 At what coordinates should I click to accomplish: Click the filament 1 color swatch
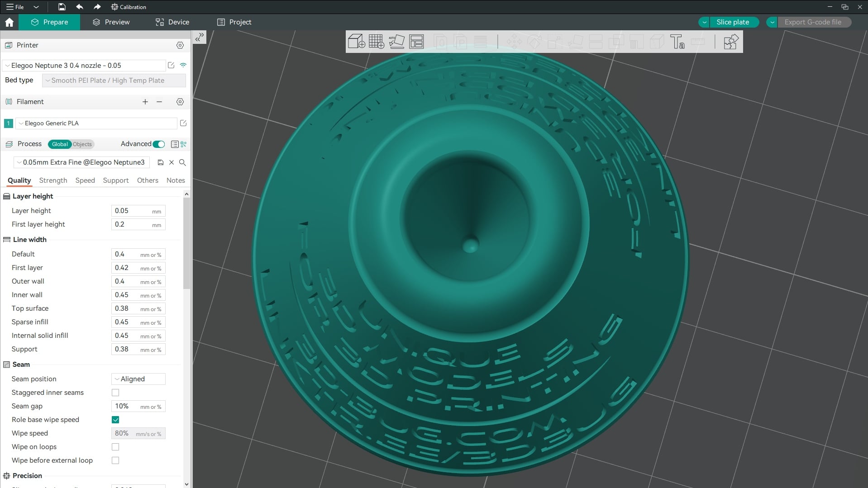pos(8,123)
